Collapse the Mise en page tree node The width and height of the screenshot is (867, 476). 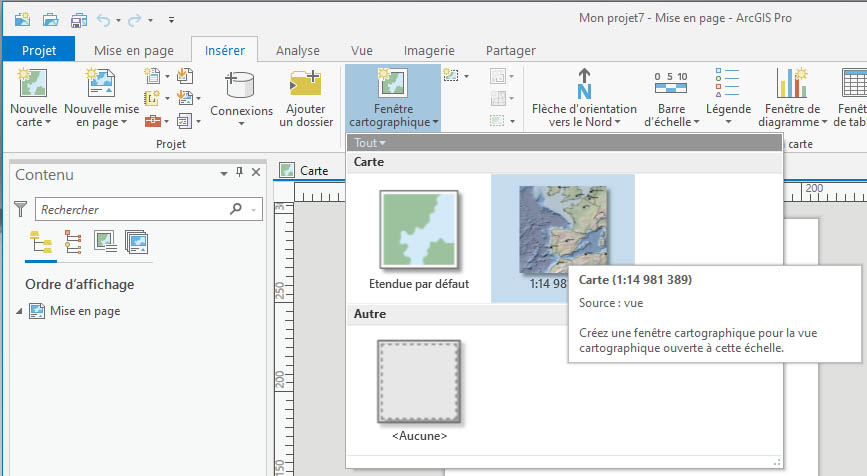click(21, 311)
